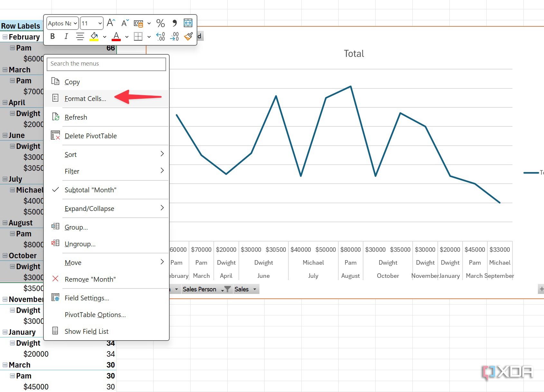
Task: Select the Format Painter
Action: pos(188,36)
